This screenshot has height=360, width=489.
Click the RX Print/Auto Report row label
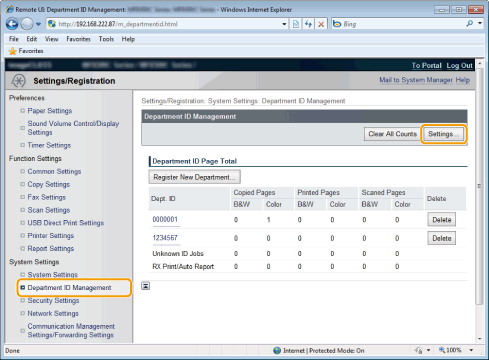coord(183,267)
